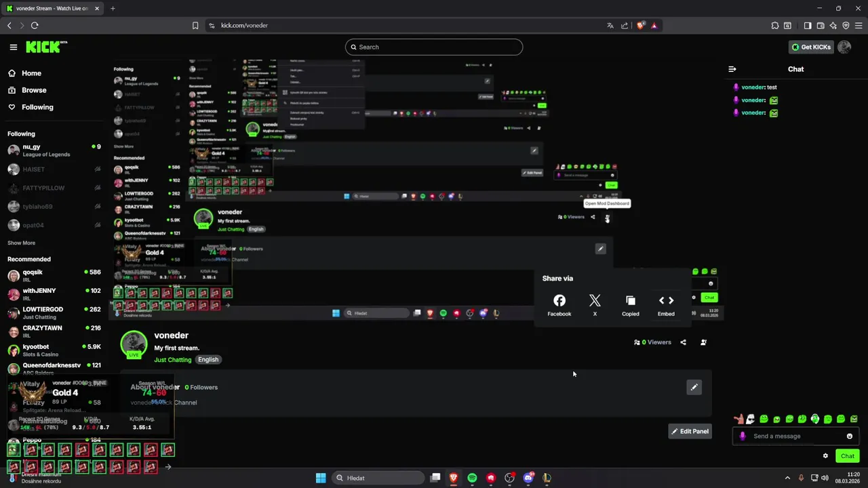This screenshot has height=488, width=868.
Task: Open the emoji picker in chat input
Action: 850,436
